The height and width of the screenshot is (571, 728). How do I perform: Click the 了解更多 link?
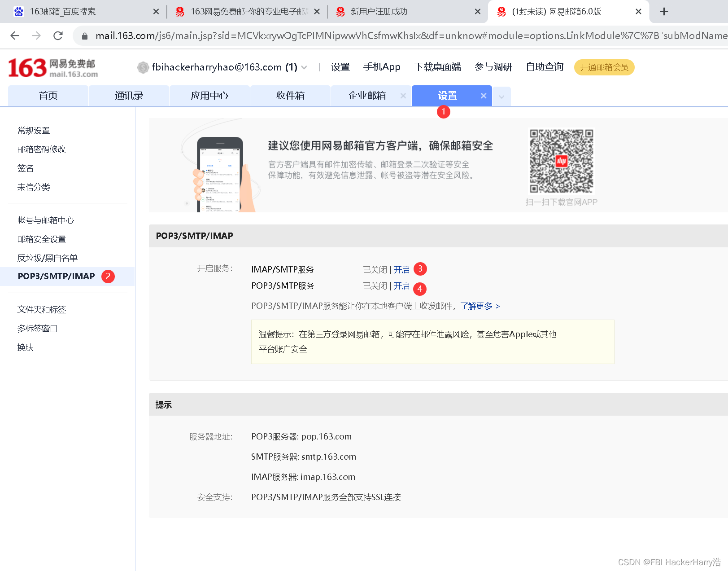coord(480,306)
